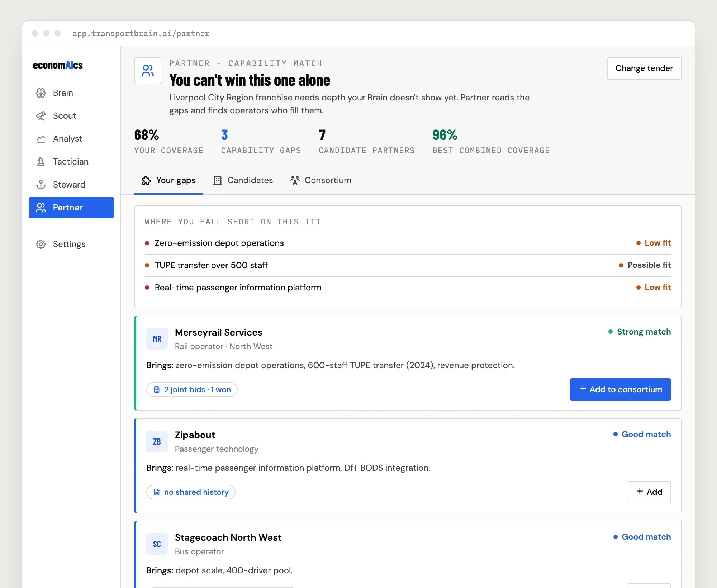717x588 pixels.
Task: Click the economAIcs logo
Action: click(58, 65)
